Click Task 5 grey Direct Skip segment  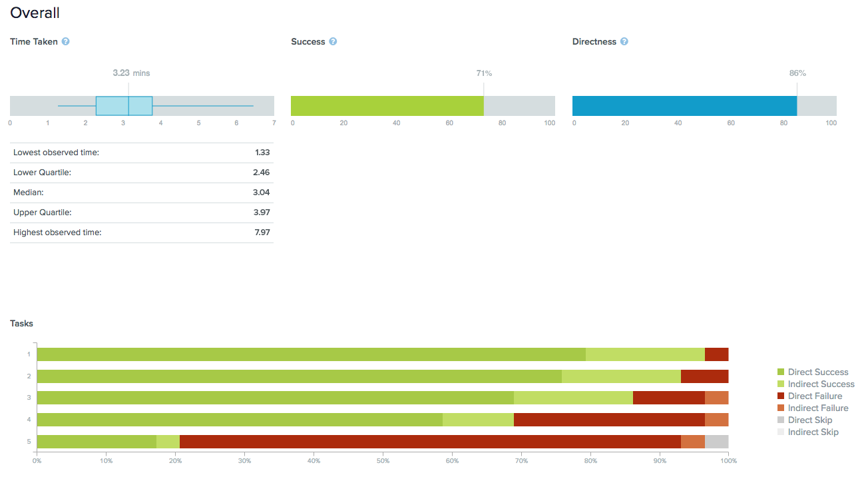pyautogui.click(x=716, y=442)
